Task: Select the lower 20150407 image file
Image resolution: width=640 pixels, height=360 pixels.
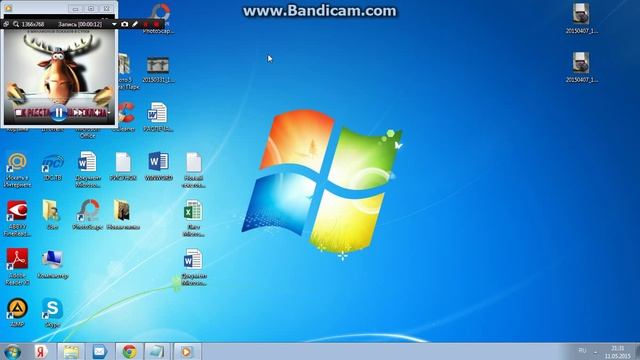Action: pos(581,68)
